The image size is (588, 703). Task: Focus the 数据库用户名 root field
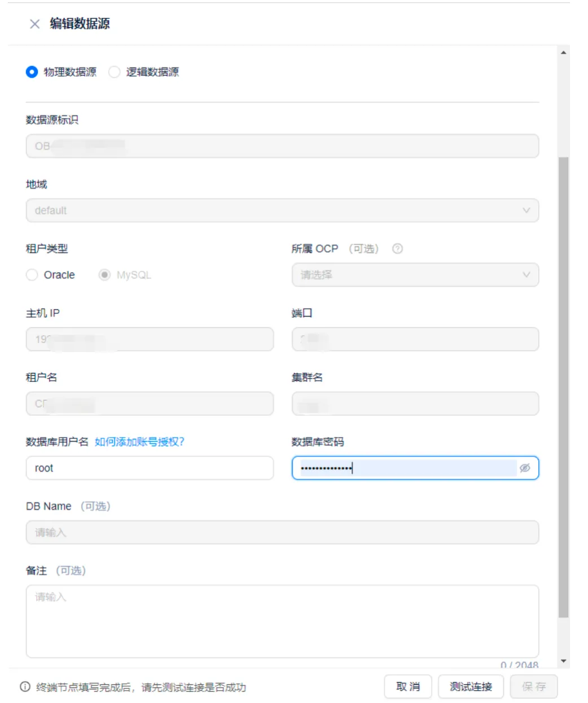point(150,468)
